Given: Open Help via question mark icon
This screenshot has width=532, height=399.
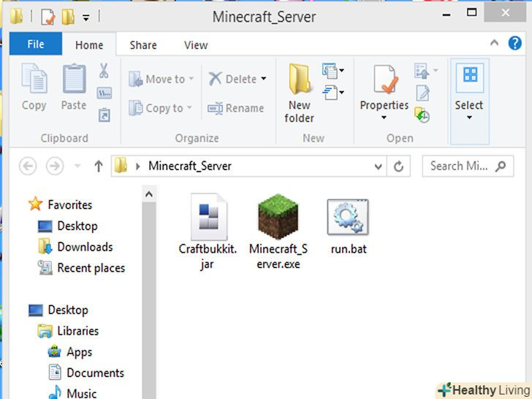Looking at the screenshot, I should point(514,43).
